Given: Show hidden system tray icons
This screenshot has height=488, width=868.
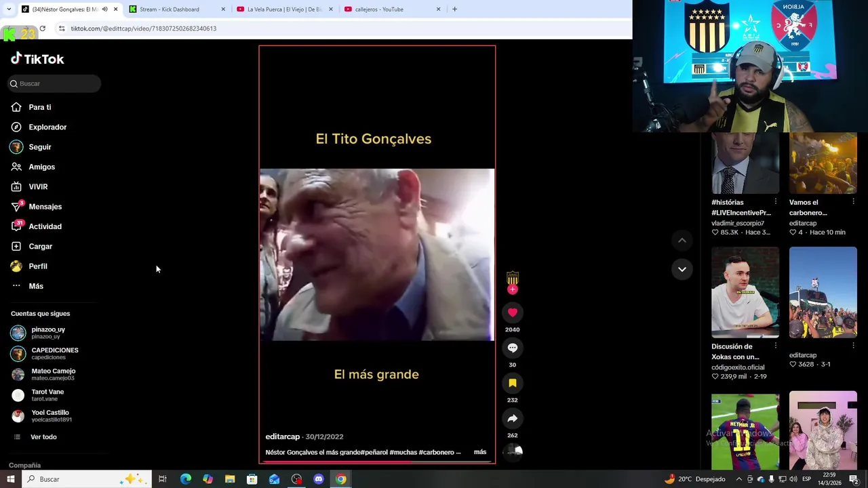Looking at the screenshot, I should [x=739, y=479].
